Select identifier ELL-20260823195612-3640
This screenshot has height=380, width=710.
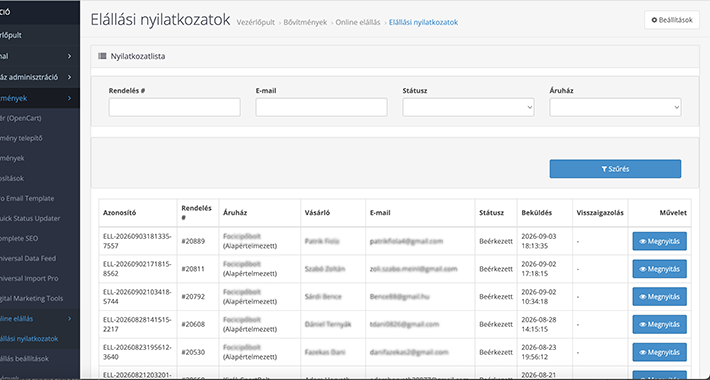138,352
